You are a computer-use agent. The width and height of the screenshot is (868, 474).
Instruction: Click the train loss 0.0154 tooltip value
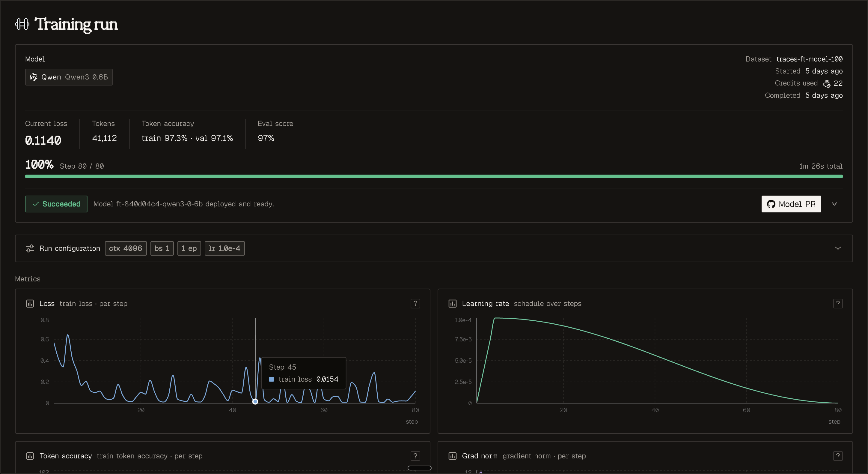(327, 379)
